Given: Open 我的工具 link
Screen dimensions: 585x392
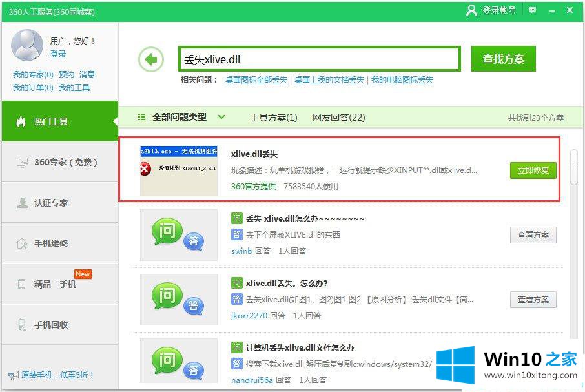Looking at the screenshot, I should [x=74, y=88].
